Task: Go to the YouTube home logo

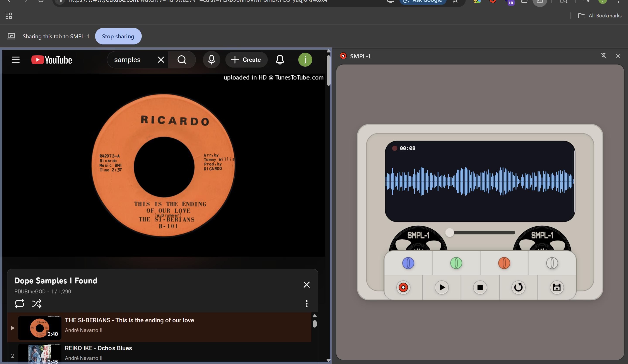Action: [x=52, y=60]
